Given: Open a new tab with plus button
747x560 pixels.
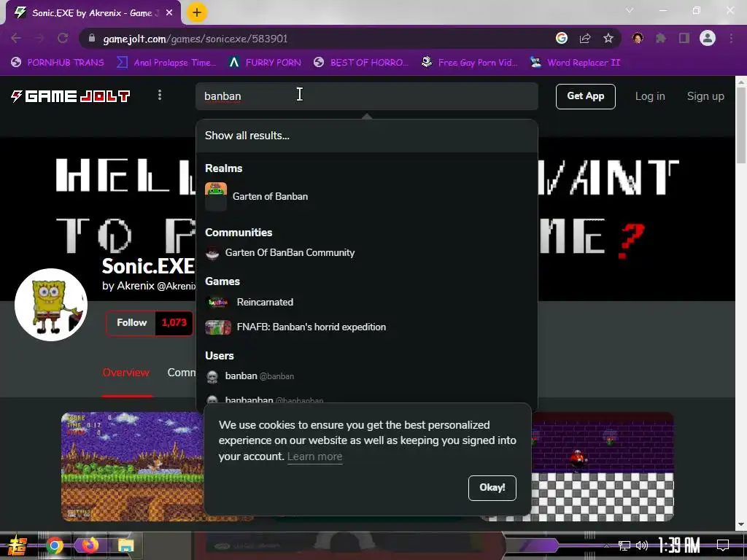Looking at the screenshot, I should coord(197,13).
